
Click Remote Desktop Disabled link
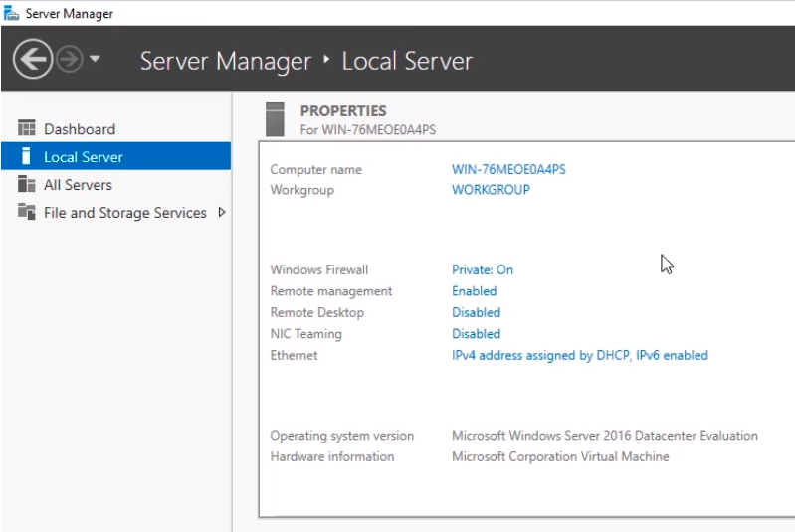[476, 312]
